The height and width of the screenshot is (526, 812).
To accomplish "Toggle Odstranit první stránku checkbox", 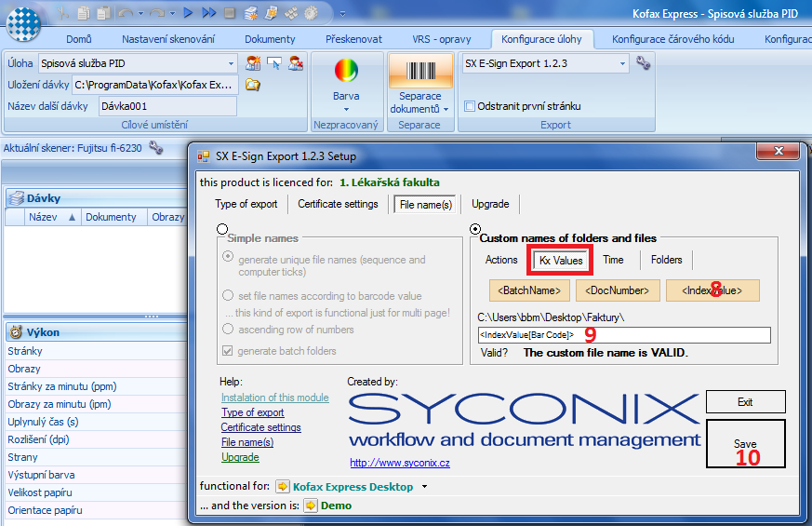I will tap(470, 106).
